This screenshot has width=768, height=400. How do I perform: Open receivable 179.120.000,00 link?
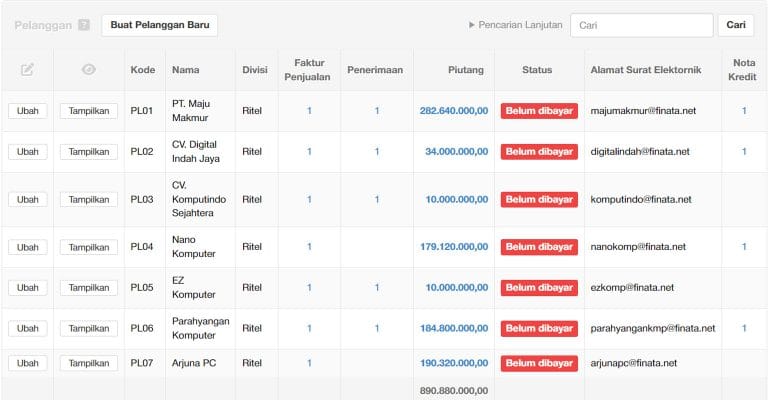pos(454,247)
